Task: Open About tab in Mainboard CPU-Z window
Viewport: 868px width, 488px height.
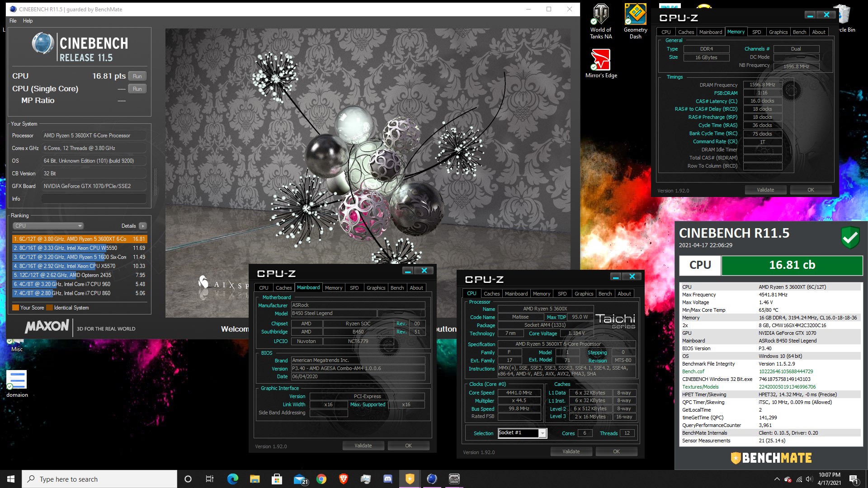Action: point(416,288)
